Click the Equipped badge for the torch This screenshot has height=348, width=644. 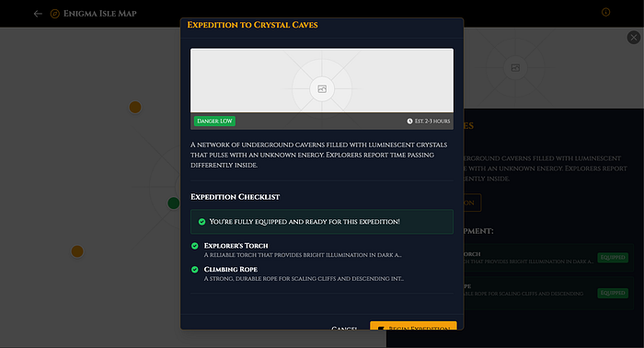[x=613, y=258]
